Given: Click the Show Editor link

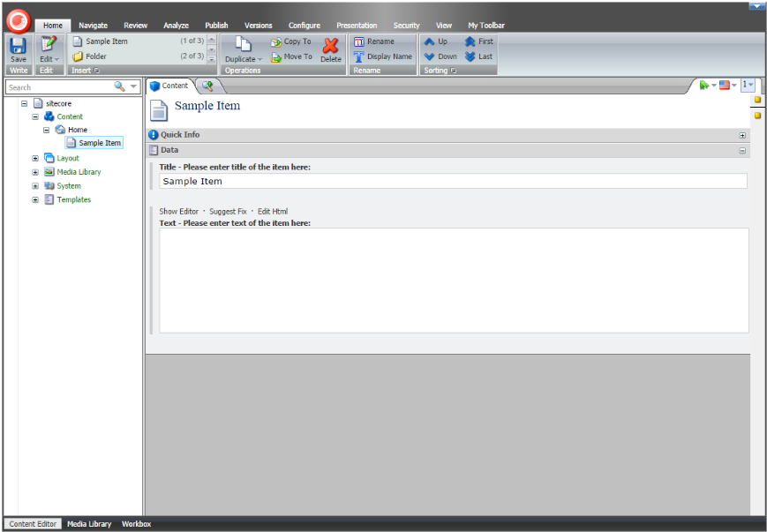Looking at the screenshot, I should tap(178, 212).
